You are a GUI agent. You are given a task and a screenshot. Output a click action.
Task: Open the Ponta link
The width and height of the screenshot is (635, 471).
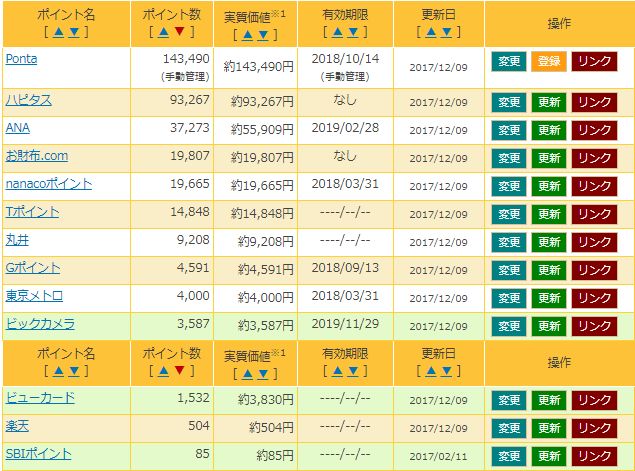21,59
